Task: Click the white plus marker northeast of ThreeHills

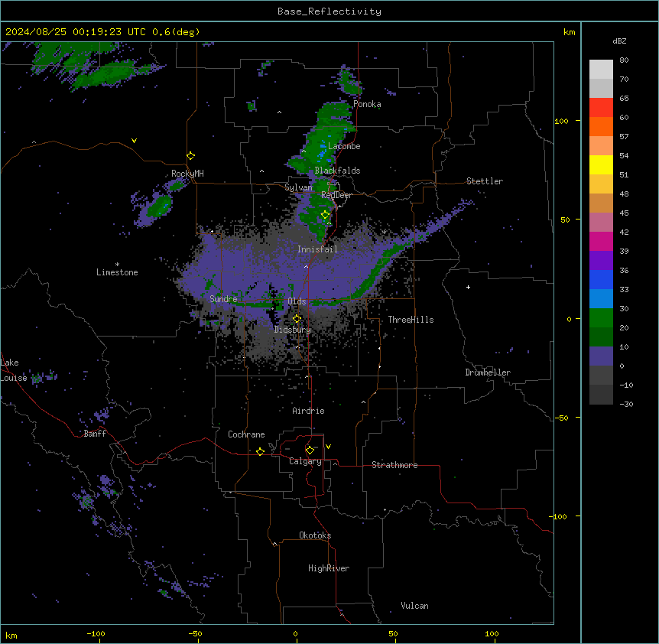Action: tap(468, 287)
